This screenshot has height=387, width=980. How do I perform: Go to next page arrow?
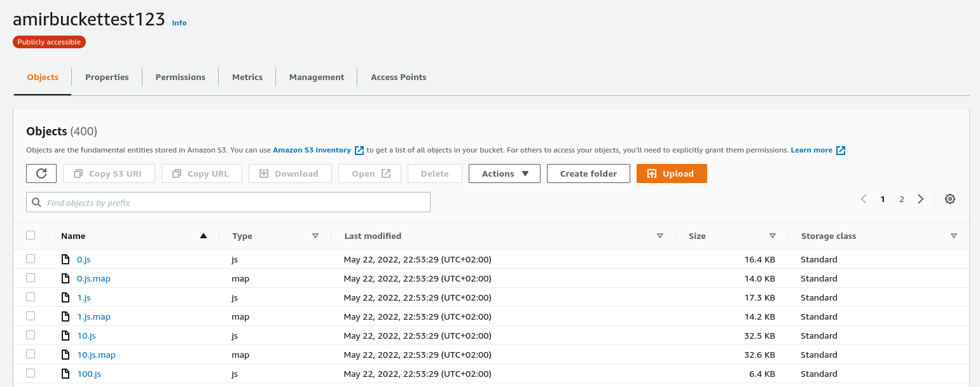click(920, 199)
